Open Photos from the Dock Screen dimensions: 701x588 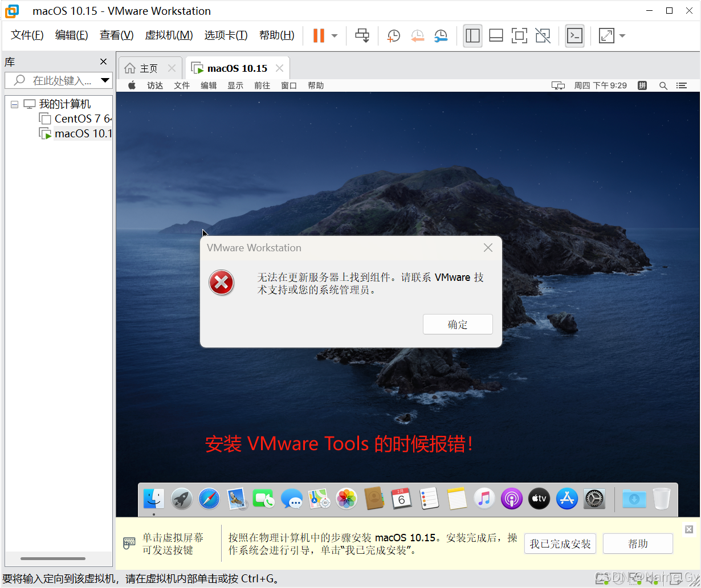(347, 499)
